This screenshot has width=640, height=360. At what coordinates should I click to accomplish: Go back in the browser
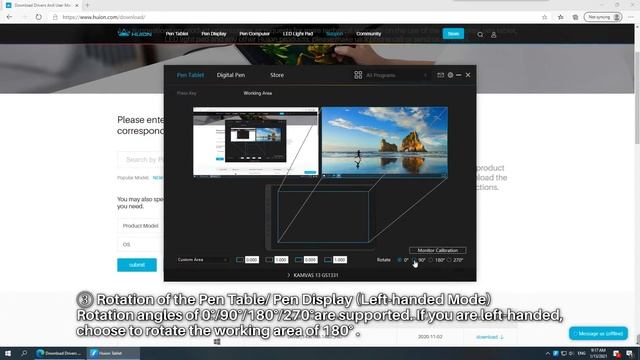point(9,17)
